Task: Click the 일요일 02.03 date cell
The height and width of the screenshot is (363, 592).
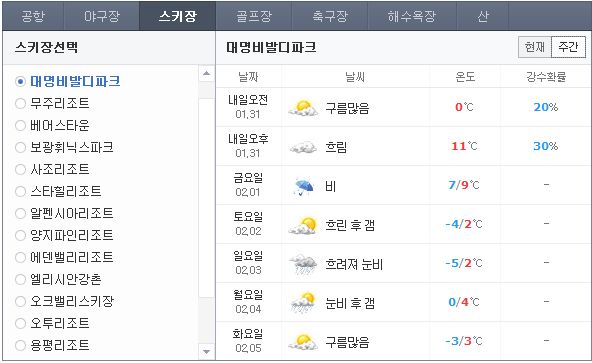Action: click(248, 263)
